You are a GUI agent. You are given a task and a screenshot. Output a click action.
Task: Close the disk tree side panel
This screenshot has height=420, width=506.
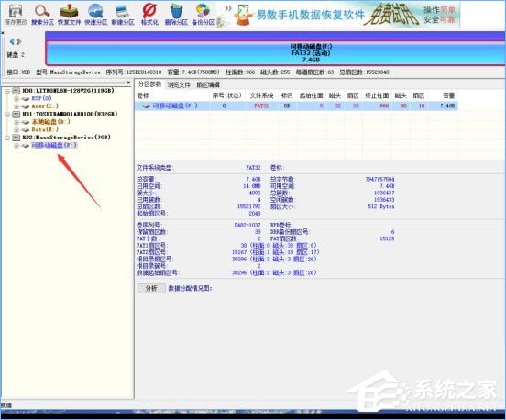(x=128, y=83)
